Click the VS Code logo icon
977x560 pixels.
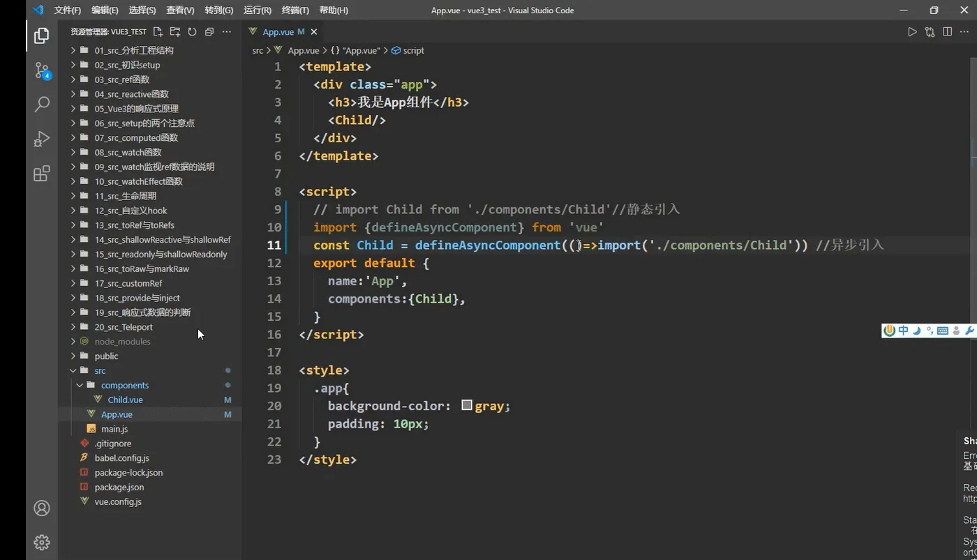tap(38, 10)
